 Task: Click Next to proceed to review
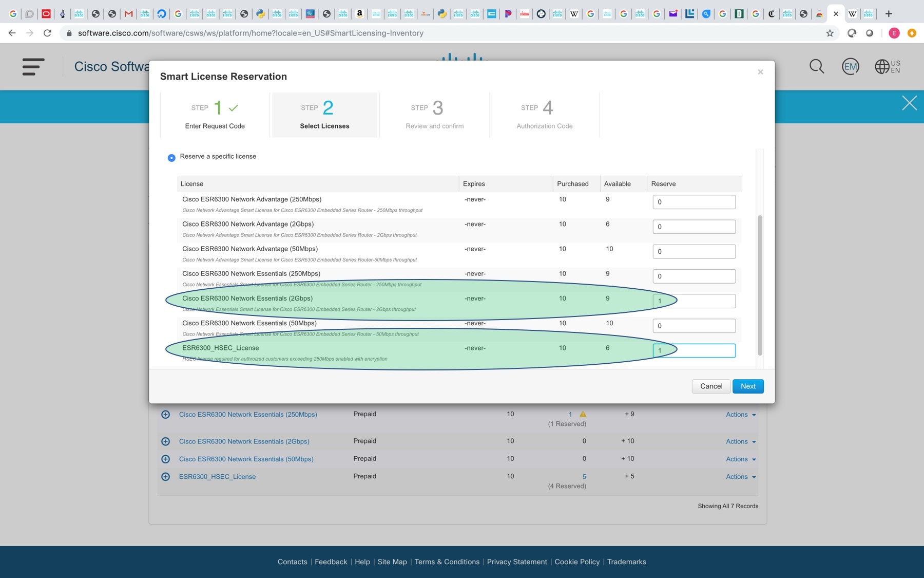[x=748, y=386]
